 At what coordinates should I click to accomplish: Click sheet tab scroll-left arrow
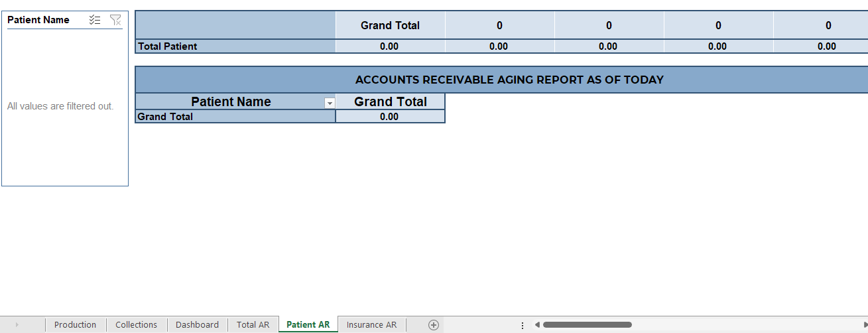[17, 325]
